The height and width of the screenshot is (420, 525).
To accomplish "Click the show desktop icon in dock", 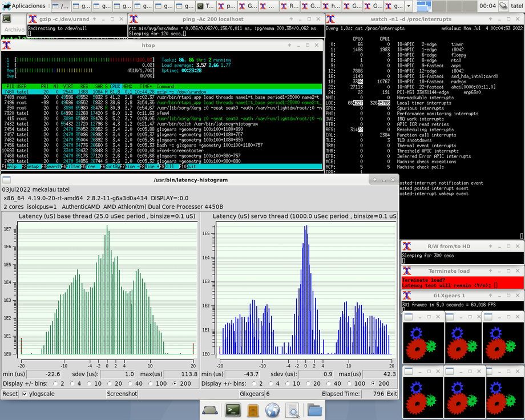I will tap(209, 410).
